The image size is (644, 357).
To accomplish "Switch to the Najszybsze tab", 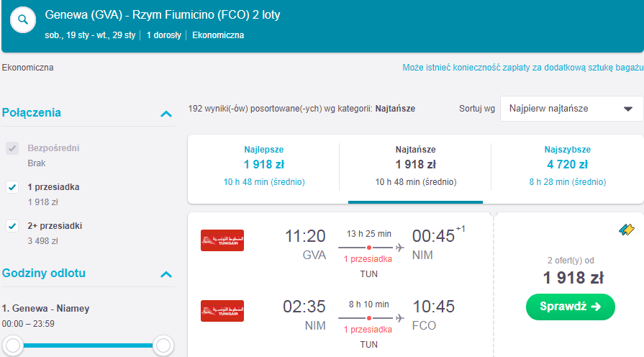I will (567, 166).
